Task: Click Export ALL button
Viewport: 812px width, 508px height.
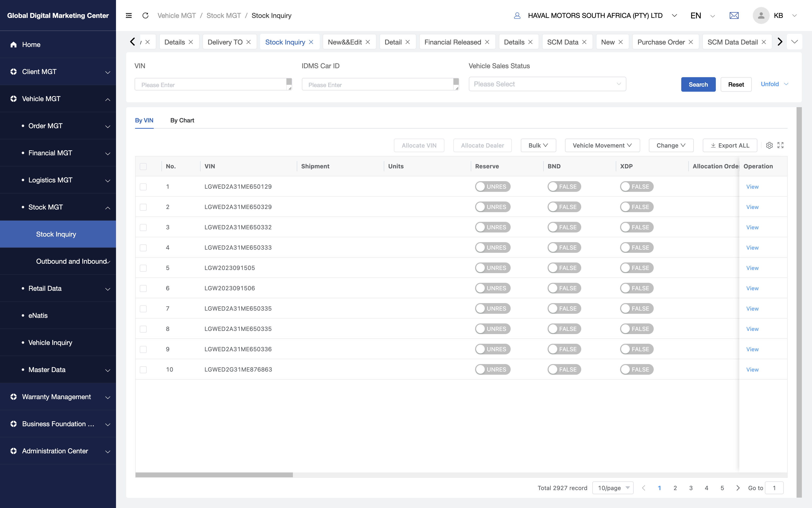Action: [730, 145]
